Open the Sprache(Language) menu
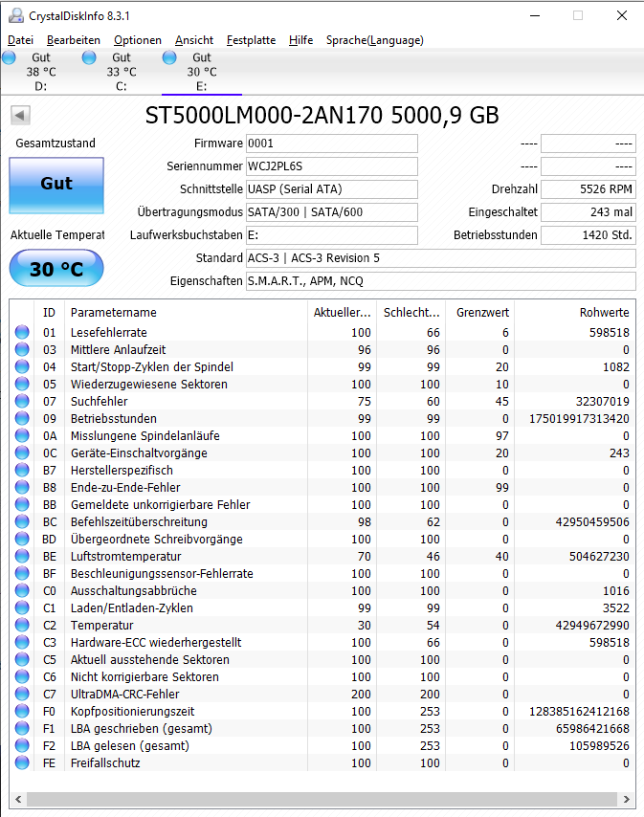This screenshot has width=644, height=817. [374, 40]
